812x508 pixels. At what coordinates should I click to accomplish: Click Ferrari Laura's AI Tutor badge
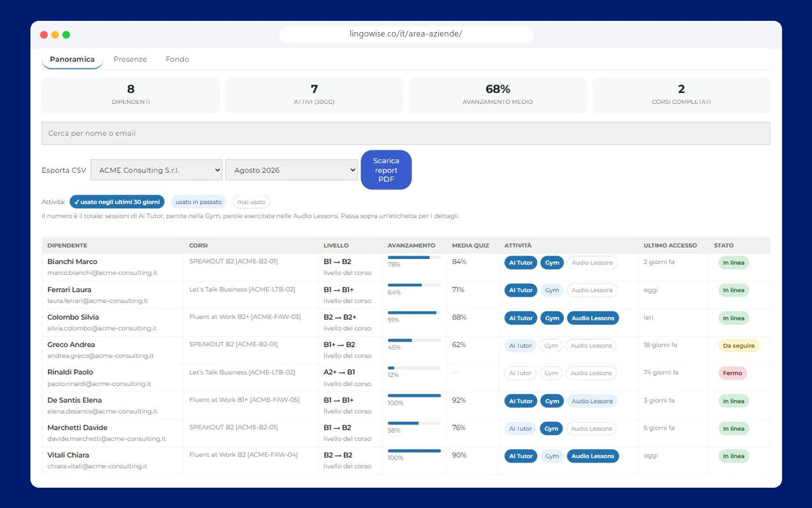click(x=521, y=291)
